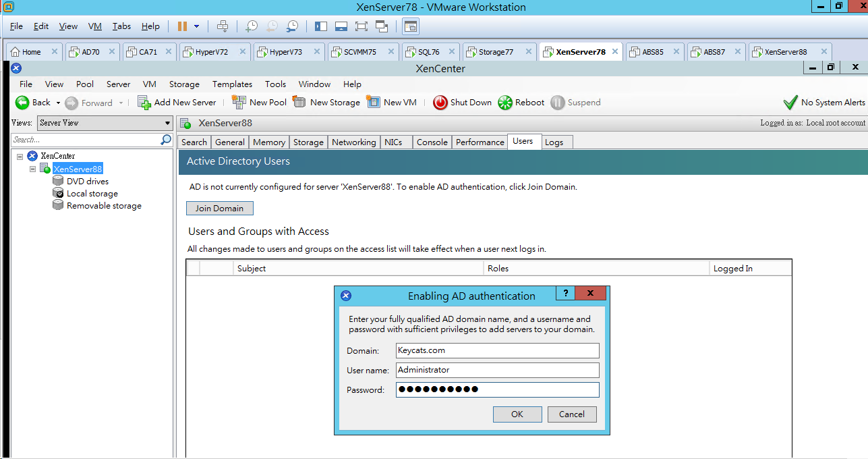The width and height of the screenshot is (868, 459).
Task: Switch to the AD70 VM tab
Action: click(x=90, y=52)
